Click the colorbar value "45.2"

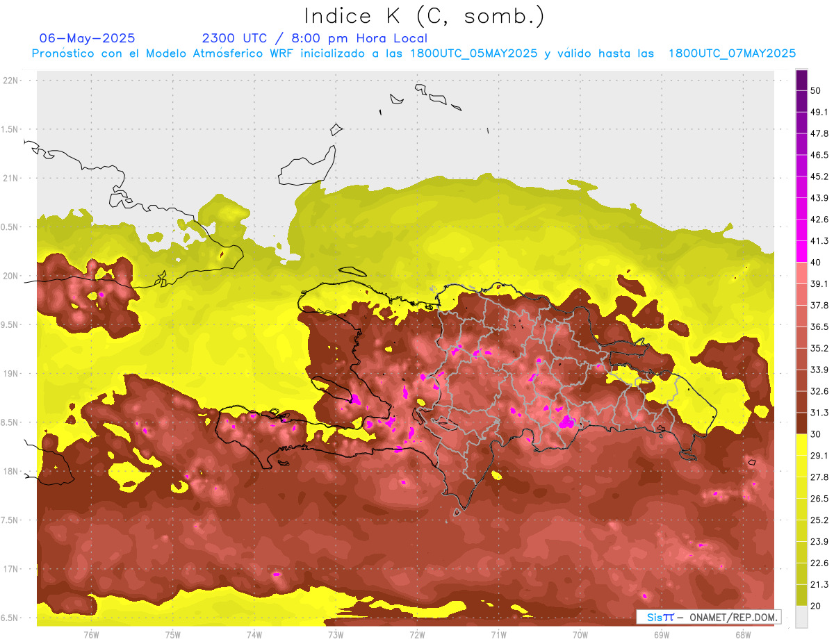(x=819, y=176)
